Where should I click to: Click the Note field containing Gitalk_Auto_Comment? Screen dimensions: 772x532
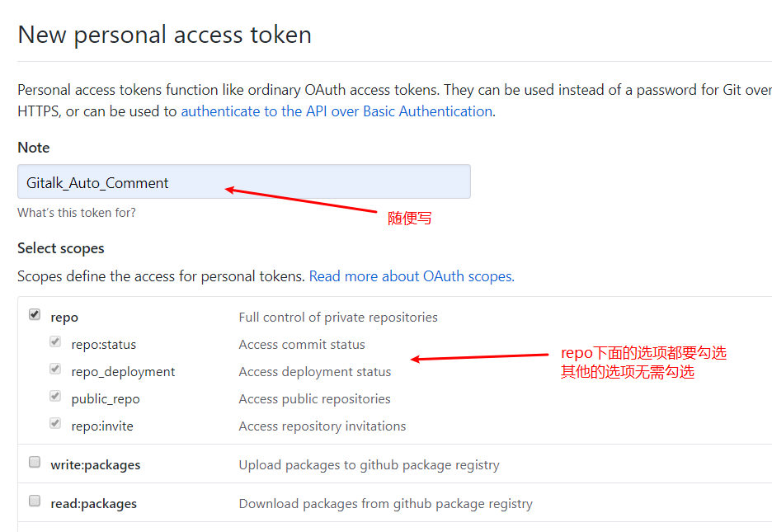[x=243, y=182]
